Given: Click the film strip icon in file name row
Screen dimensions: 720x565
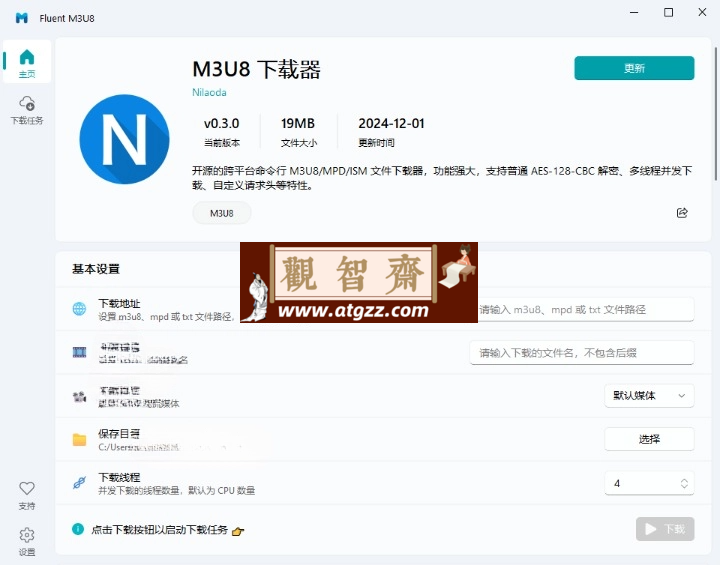Looking at the screenshot, I should (x=79, y=353).
